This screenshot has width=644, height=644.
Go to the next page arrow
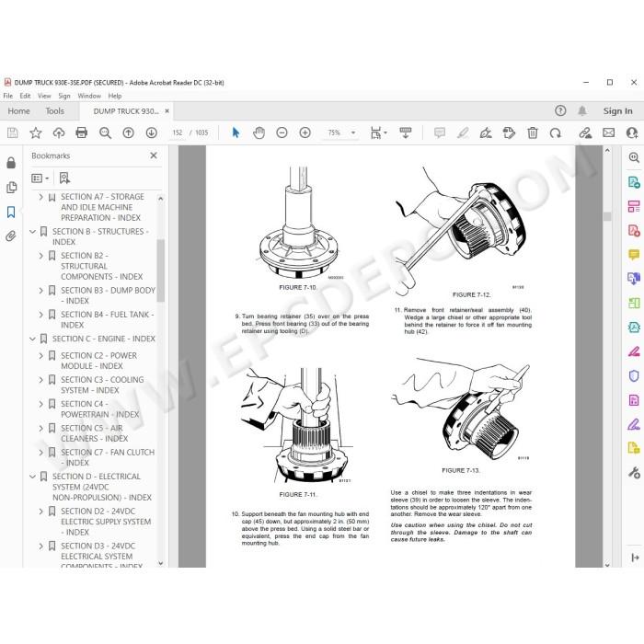151,132
